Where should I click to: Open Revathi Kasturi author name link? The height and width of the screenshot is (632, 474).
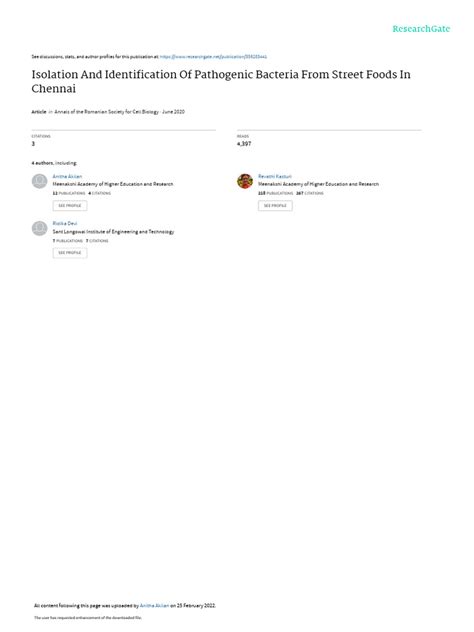coord(275,177)
